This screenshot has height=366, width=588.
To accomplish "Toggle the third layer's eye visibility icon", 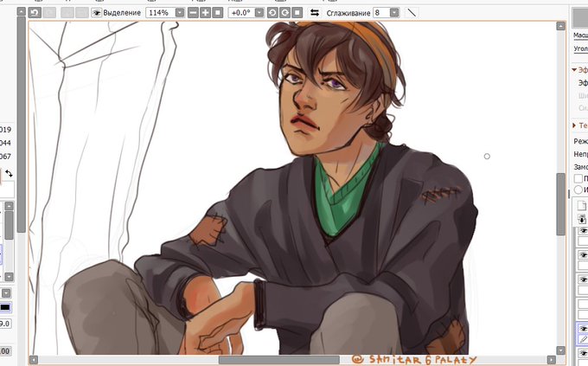I will pyautogui.click(x=583, y=279).
